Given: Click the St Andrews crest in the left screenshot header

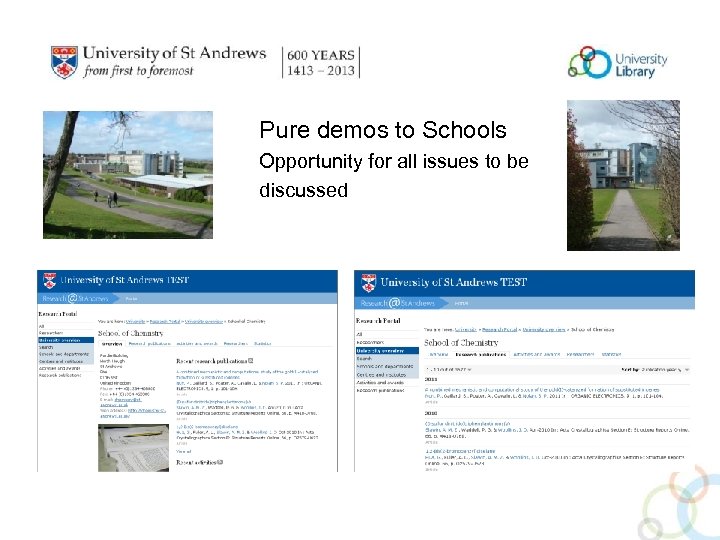Looking at the screenshot, I should click(x=49, y=281).
